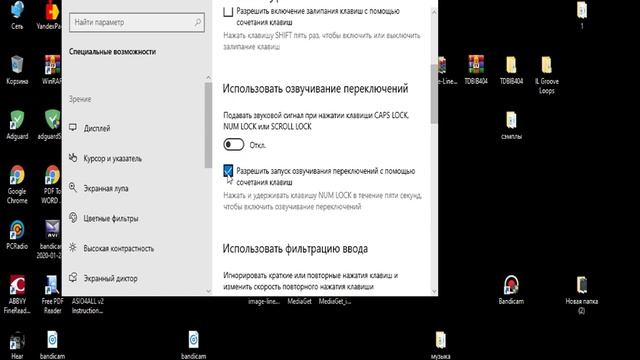The height and width of the screenshot is (360, 640).
Task: Select the музыка folder icon
Action: (440, 345)
